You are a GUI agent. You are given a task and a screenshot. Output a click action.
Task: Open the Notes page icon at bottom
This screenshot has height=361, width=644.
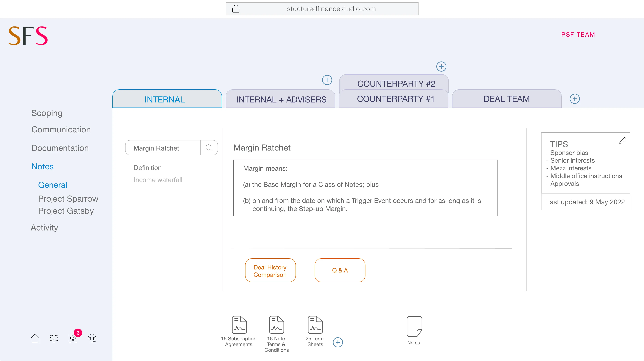414,327
